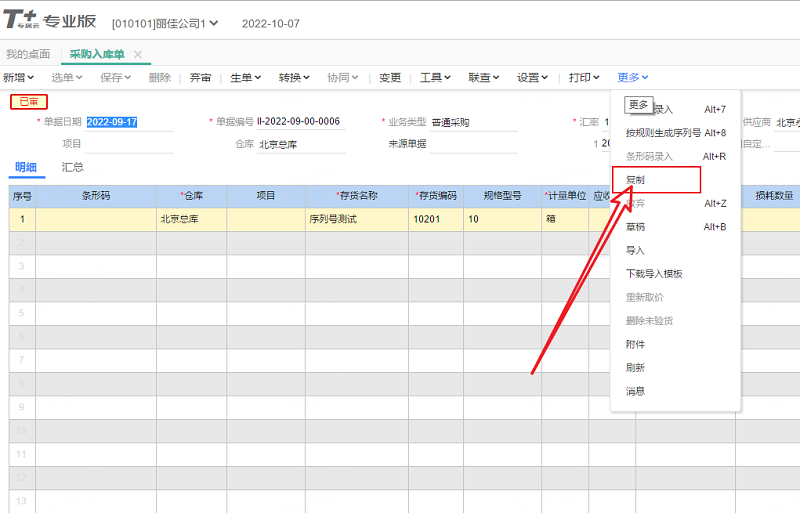Switch to the 我的桌面 tab
The image size is (800, 513).
coord(28,54)
